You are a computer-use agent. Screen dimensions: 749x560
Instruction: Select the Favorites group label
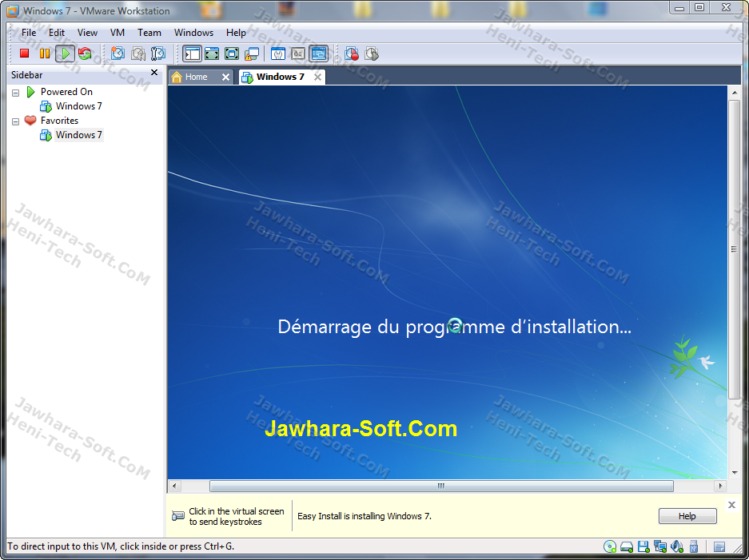[59, 121]
